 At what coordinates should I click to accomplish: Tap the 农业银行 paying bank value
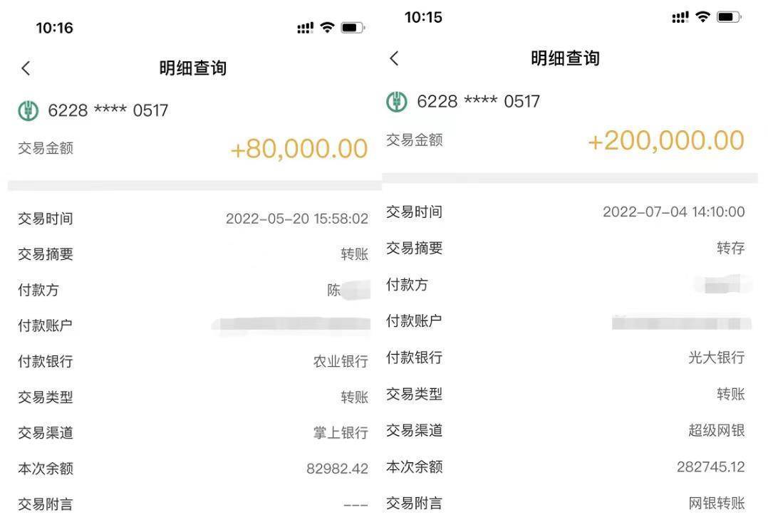(x=341, y=362)
